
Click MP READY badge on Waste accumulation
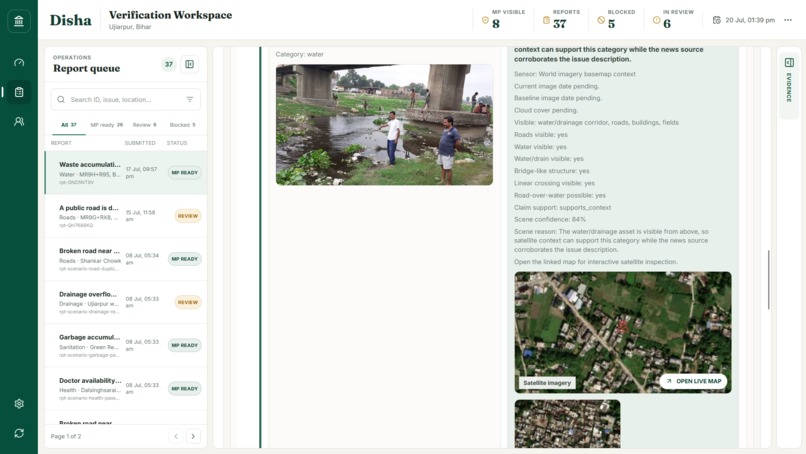(185, 173)
